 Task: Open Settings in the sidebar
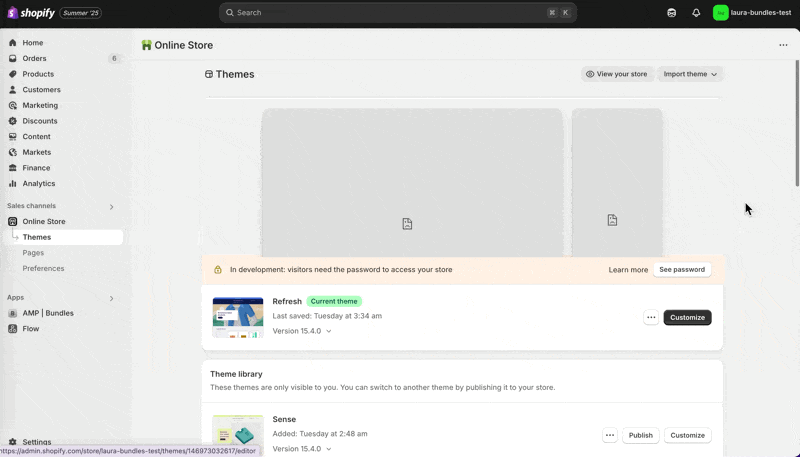(x=37, y=442)
